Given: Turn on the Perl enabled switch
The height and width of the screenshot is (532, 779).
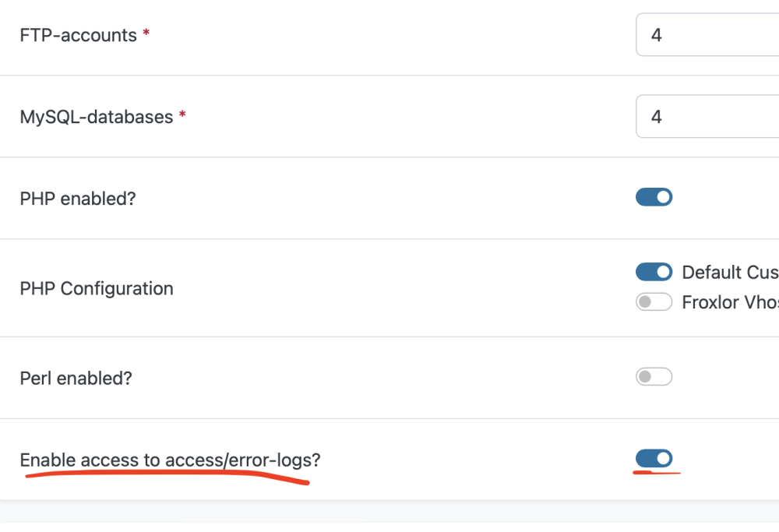Looking at the screenshot, I should click(654, 378).
